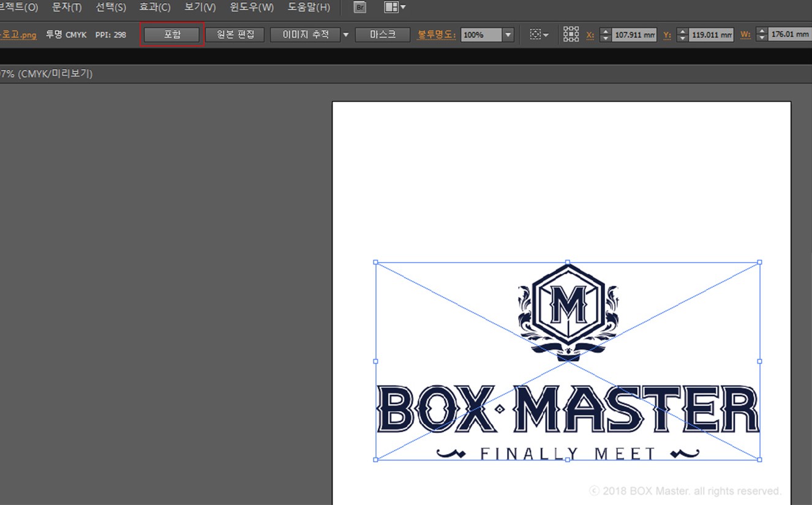Open the 불투명도 percentage dropdown

(508, 35)
